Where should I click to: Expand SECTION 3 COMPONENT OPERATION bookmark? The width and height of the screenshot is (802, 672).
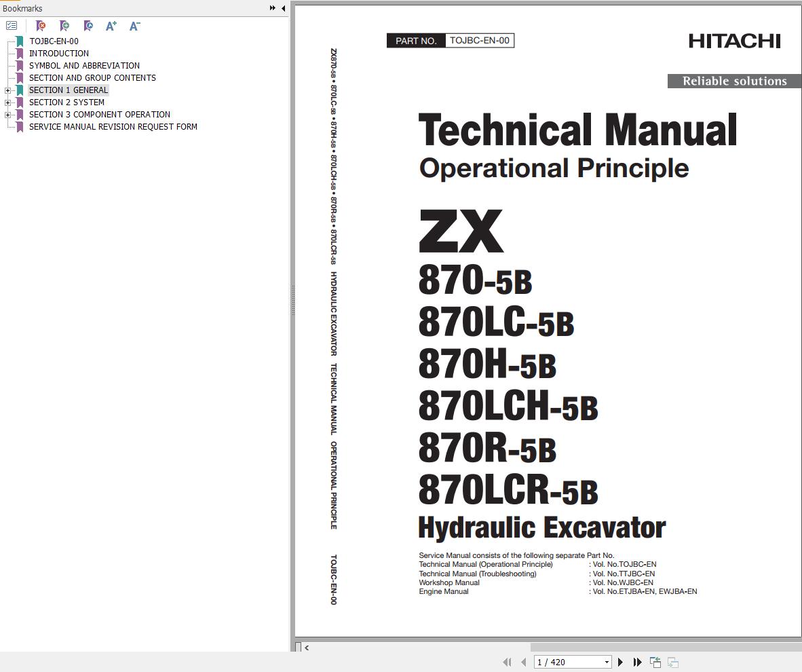coord(7,115)
